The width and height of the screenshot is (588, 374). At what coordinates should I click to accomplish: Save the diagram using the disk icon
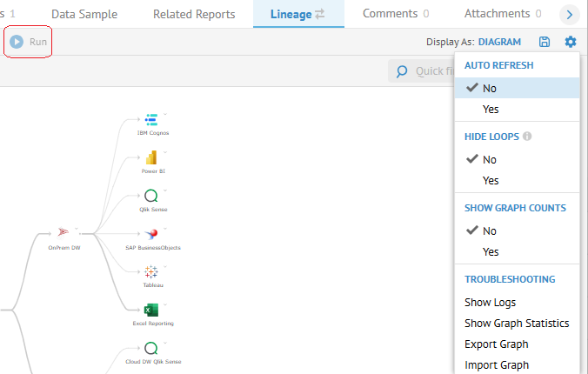tap(545, 42)
